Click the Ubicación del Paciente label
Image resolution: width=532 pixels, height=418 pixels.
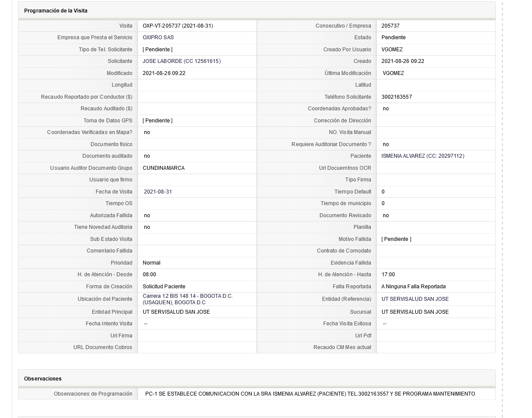(105, 299)
